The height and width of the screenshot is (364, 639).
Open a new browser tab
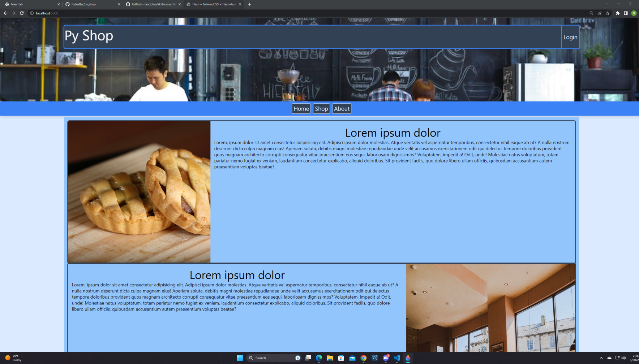click(249, 4)
